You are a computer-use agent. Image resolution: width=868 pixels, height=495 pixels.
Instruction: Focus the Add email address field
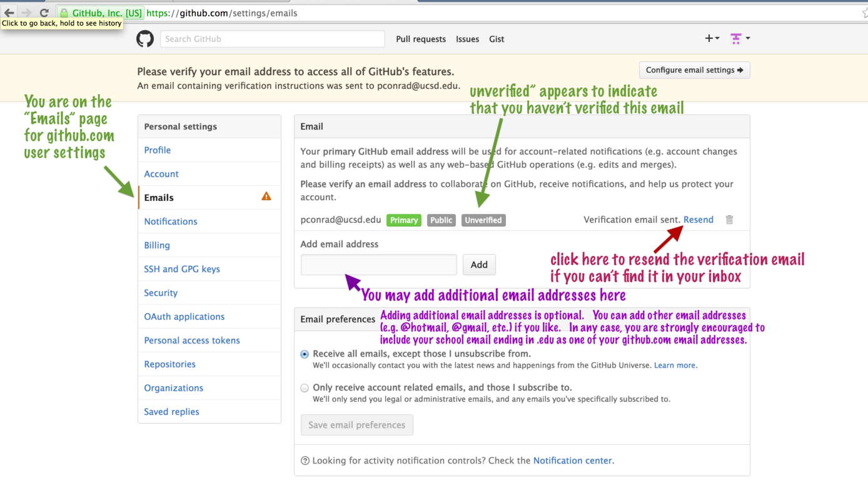[379, 265]
